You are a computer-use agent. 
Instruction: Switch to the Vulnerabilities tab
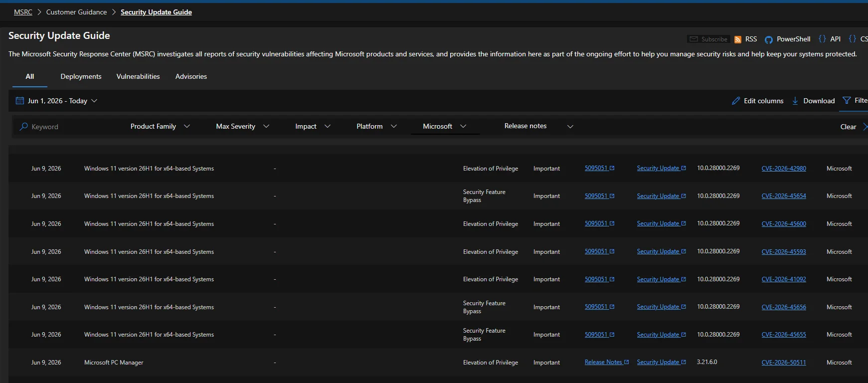pyautogui.click(x=138, y=76)
